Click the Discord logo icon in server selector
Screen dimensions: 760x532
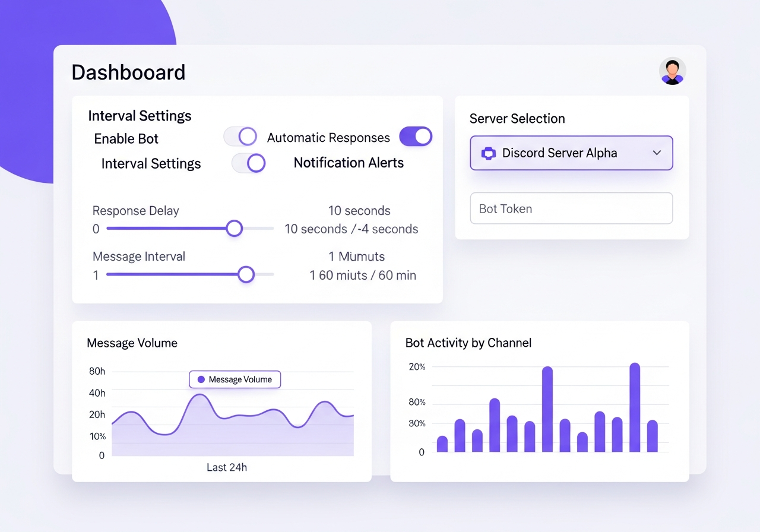pos(488,153)
